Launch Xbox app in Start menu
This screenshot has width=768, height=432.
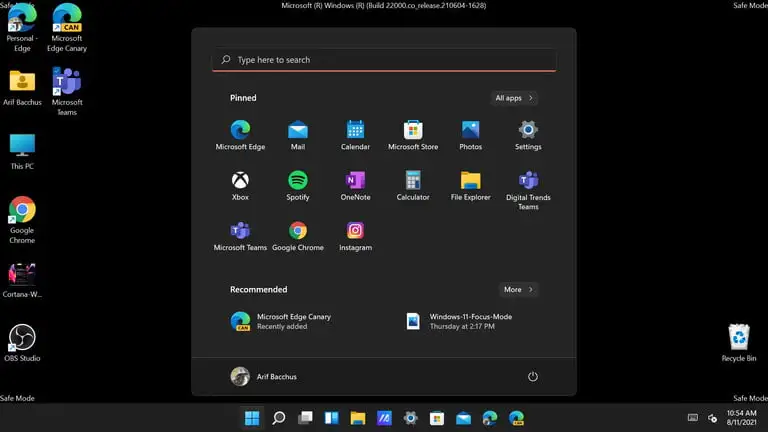(x=240, y=186)
